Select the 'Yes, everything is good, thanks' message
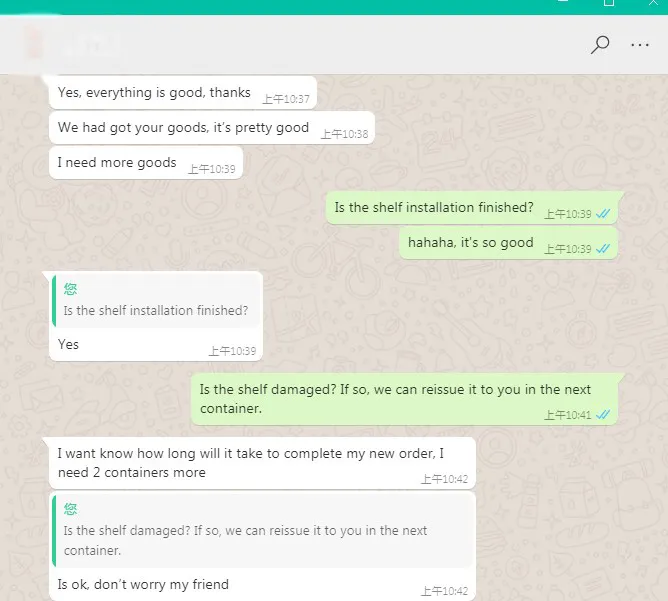 click(x=183, y=92)
